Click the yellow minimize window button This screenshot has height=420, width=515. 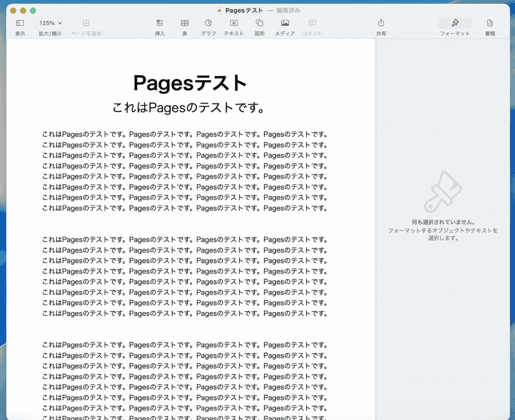point(23,11)
